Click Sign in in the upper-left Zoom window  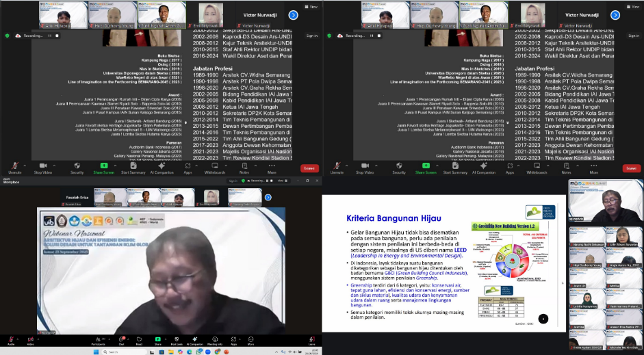point(311,36)
